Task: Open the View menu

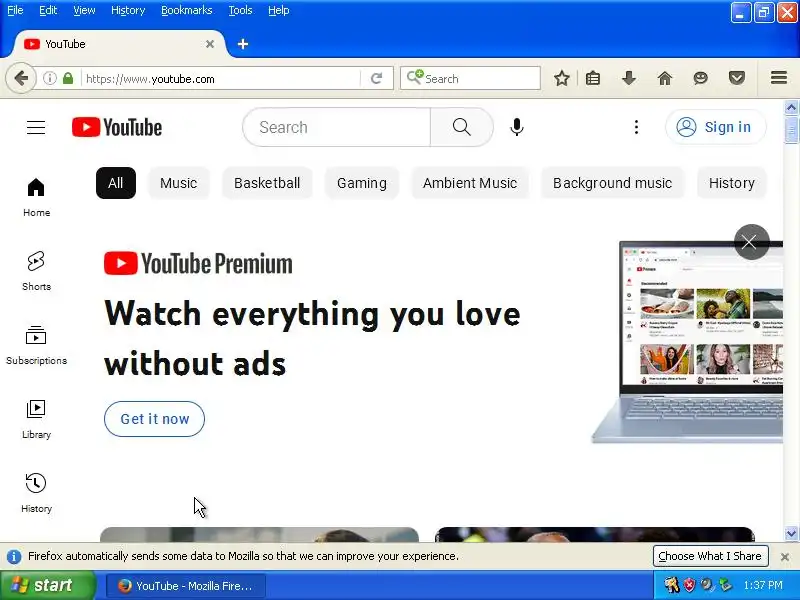Action: click(84, 10)
